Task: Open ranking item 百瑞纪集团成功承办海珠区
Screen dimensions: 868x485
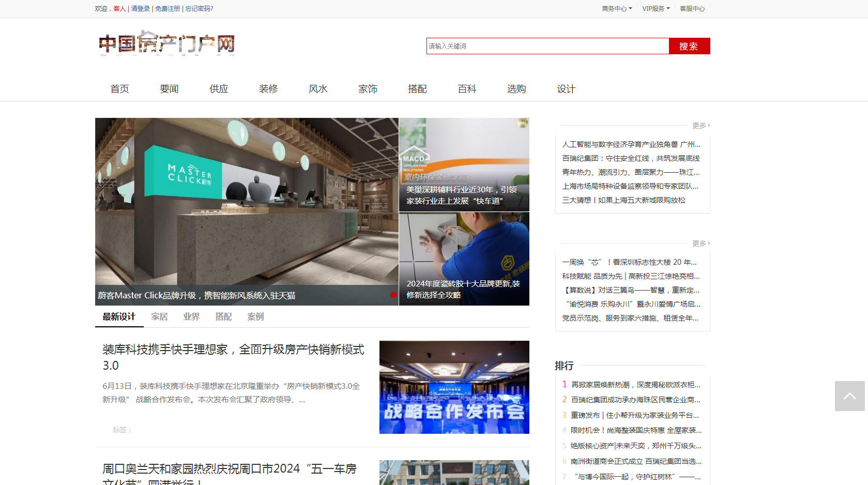Action: pyautogui.click(x=636, y=400)
